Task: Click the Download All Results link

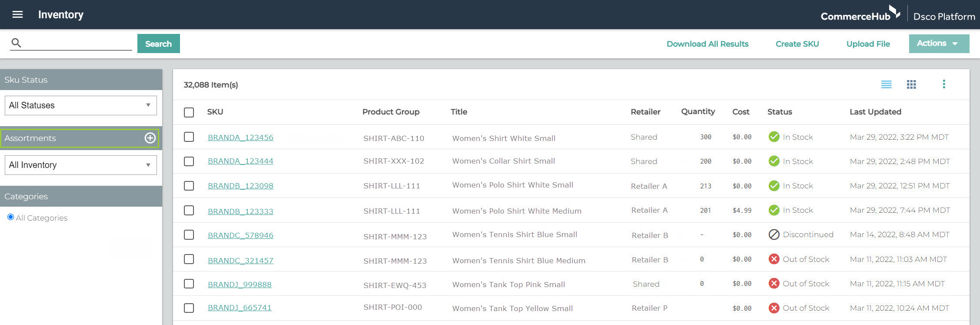Action: (707, 44)
